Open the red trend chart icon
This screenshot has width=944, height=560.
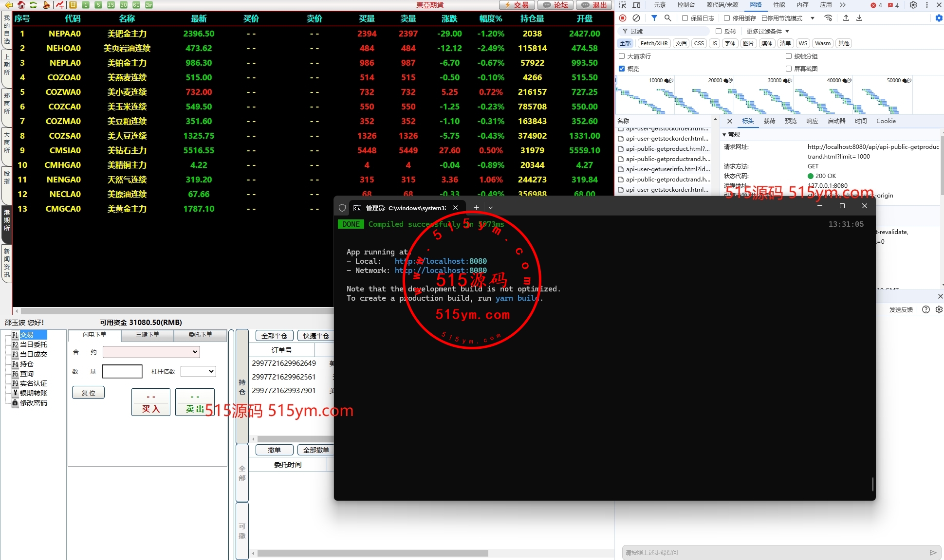59,5
